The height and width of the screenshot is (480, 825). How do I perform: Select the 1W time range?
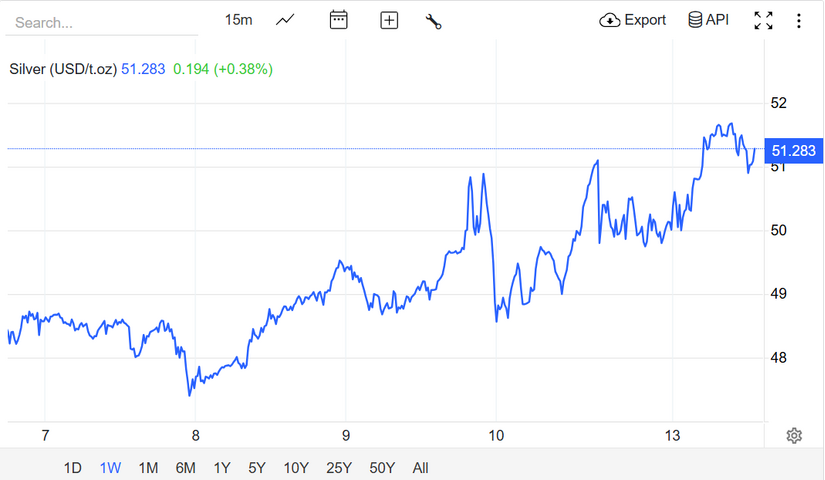(110, 467)
